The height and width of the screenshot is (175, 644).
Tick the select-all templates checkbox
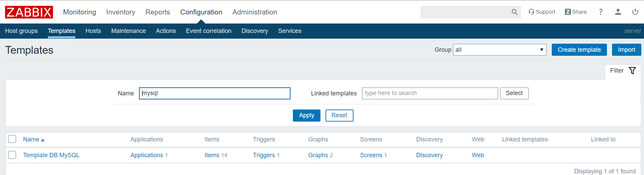coord(12,139)
